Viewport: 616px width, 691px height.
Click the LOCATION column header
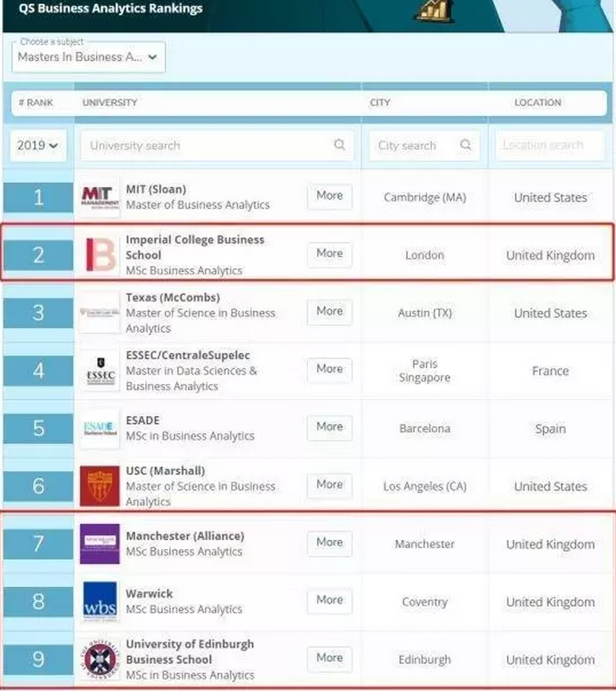click(x=537, y=102)
